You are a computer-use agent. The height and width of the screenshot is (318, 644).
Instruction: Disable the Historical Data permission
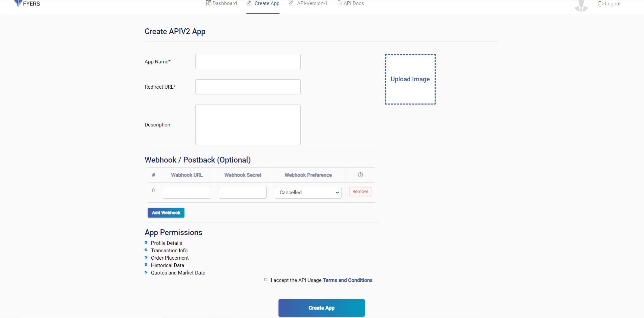[x=146, y=264]
